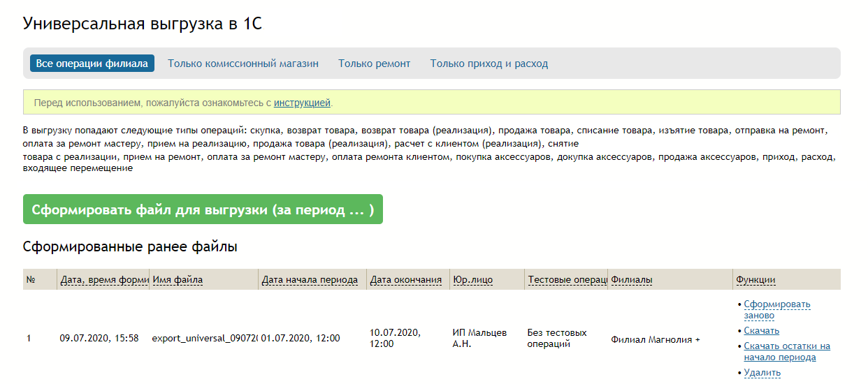Switch to 'Только приход и расход' tab

489,64
